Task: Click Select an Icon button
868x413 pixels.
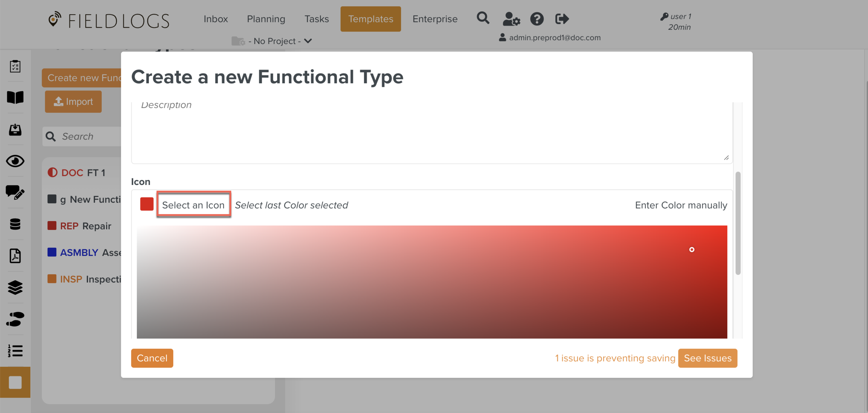Action: pyautogui.click(x=193, y=205)
